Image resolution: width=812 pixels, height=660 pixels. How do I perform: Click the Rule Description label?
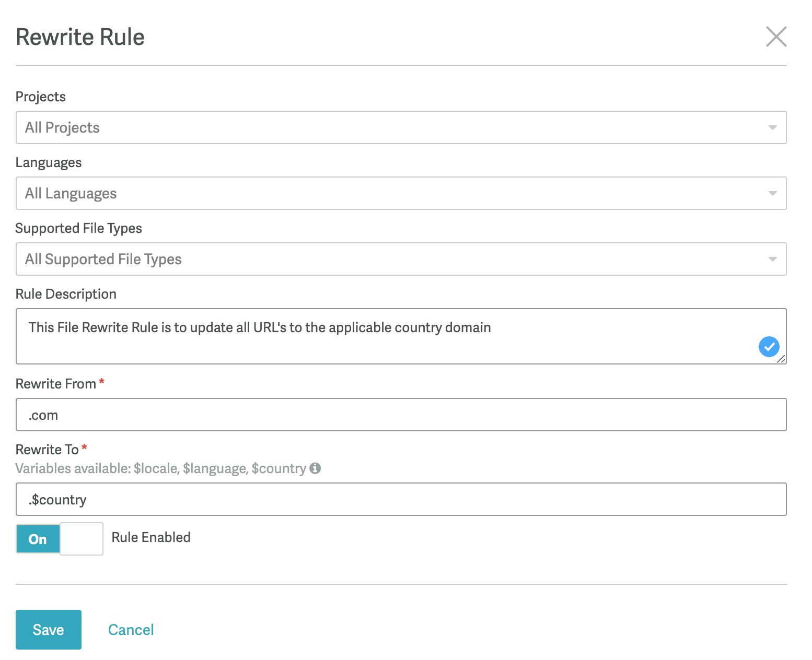[x=66, y=294]
